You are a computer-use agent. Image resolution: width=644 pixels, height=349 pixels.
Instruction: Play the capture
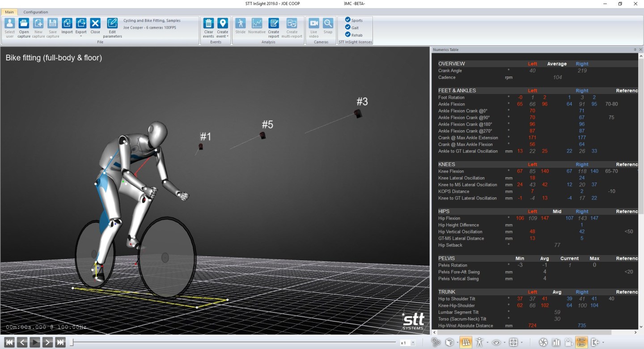[35, 343]
